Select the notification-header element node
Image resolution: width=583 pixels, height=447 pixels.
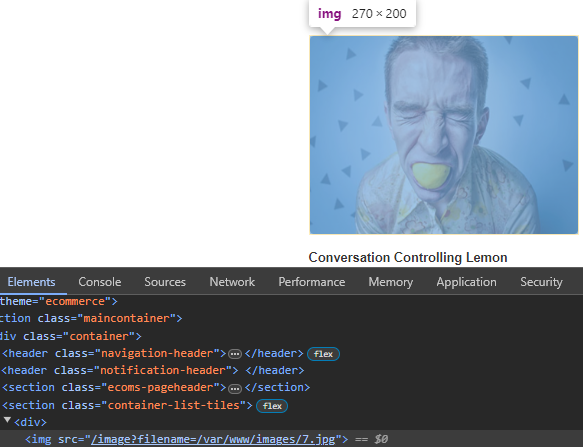click(152, 370)
